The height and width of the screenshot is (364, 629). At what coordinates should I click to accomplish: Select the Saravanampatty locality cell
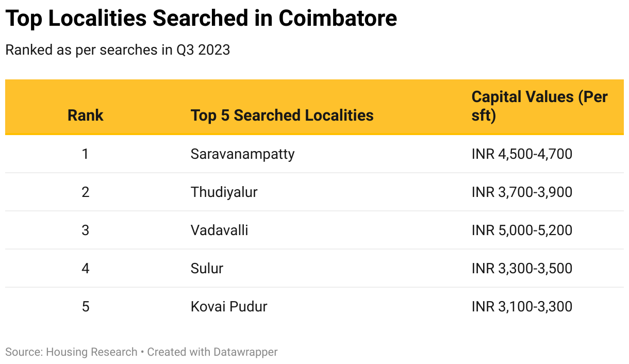[x=242, y=154]
